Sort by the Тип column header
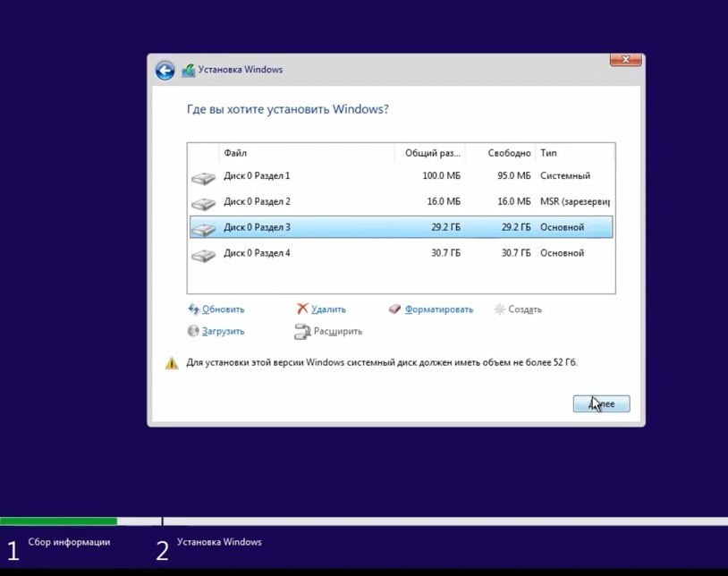 coord(575,153)
